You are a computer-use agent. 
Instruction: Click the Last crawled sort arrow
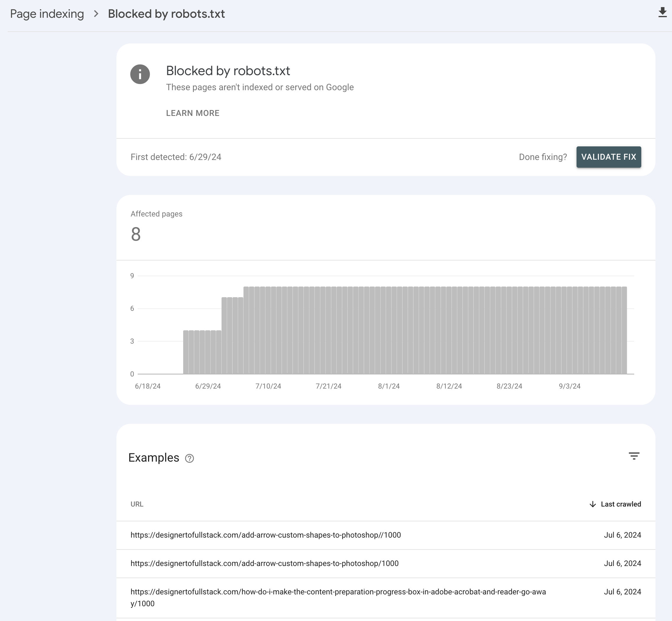(593, 504)
